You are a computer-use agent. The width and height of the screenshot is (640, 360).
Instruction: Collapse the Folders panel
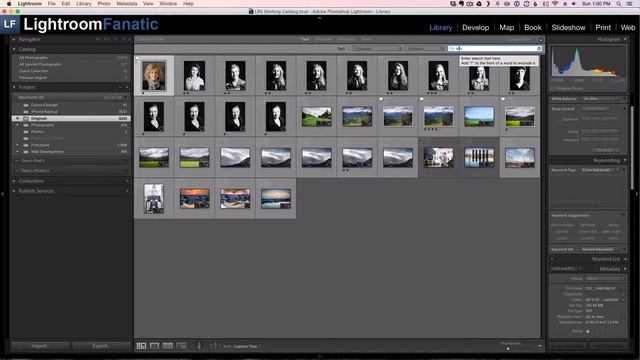[14, 87]
